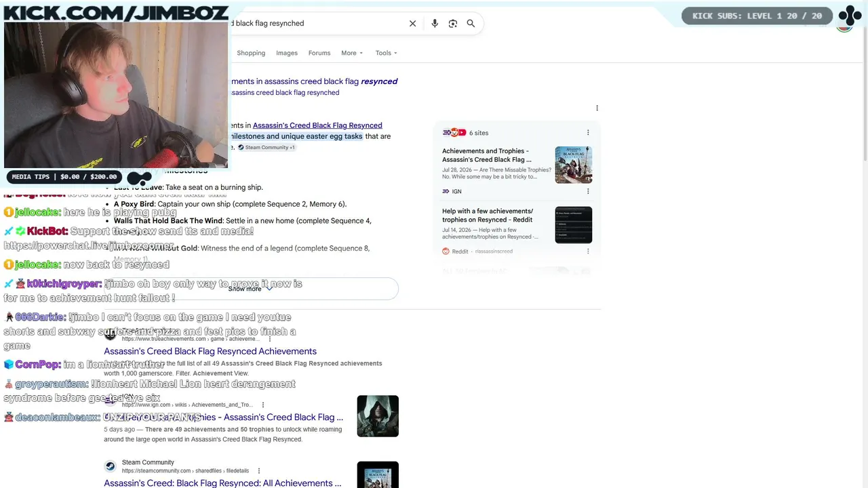868x488 pixels.
Task: Open the IGN result title beside the hooded-figure thumbnail
Action: click(224, 417)
